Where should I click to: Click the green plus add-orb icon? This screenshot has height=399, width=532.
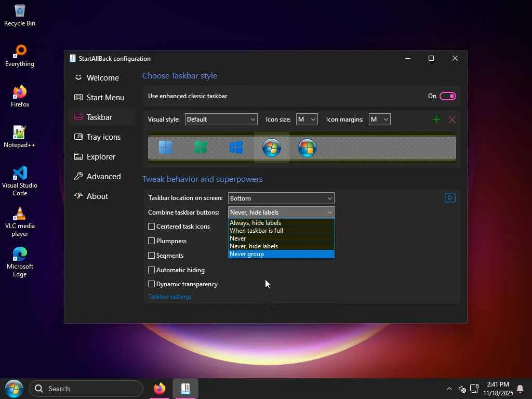pyautogui.click(x=436, y=119)
